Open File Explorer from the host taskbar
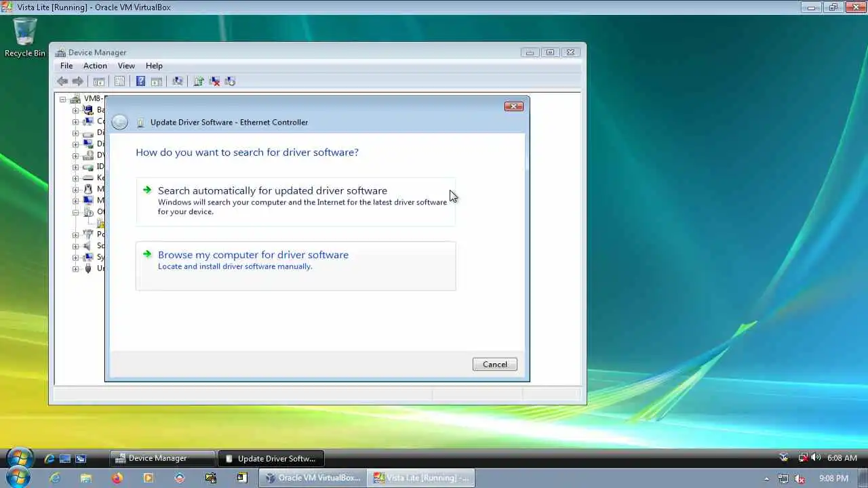Viewport: 868px width, 488px height. (86, 478)
